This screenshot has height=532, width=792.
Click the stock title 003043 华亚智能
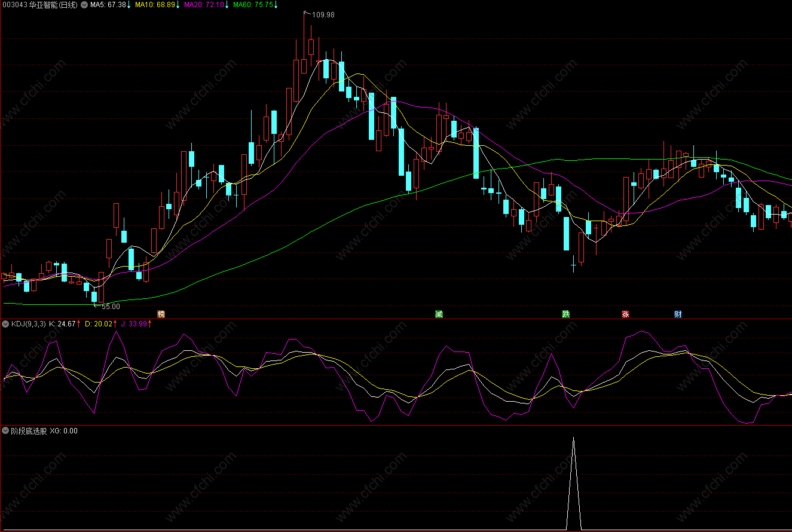[x=39, y=5]
